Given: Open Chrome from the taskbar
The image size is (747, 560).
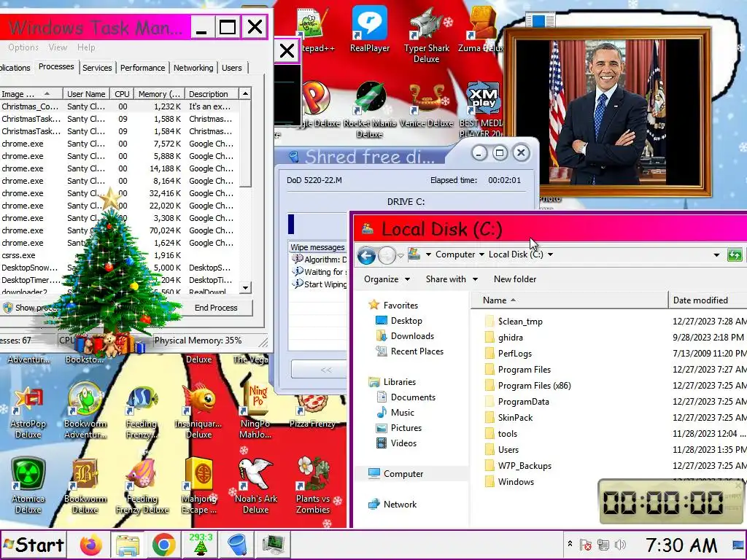Looking at the screenshot, I should 163,545.
